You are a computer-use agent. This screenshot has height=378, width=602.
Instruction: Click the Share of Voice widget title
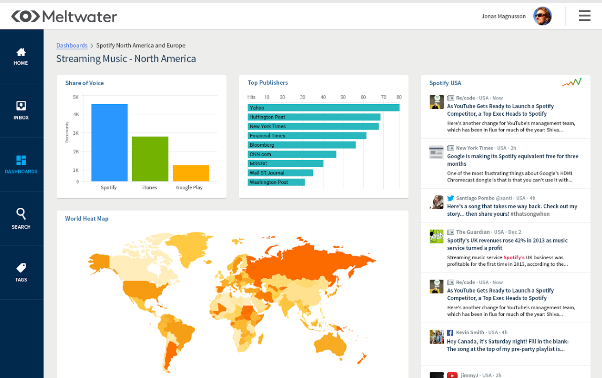[84, 83]
